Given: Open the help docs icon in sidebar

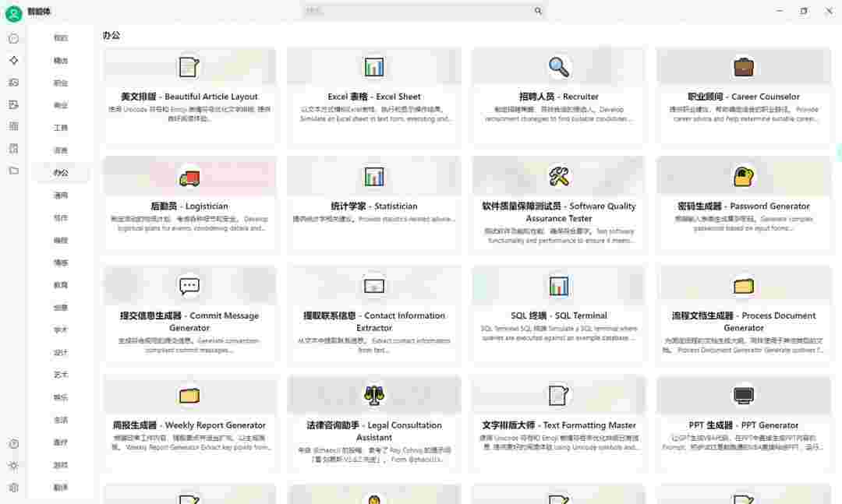Looking at the screenshot, I should pyautogui.click(x=14, y=444).
